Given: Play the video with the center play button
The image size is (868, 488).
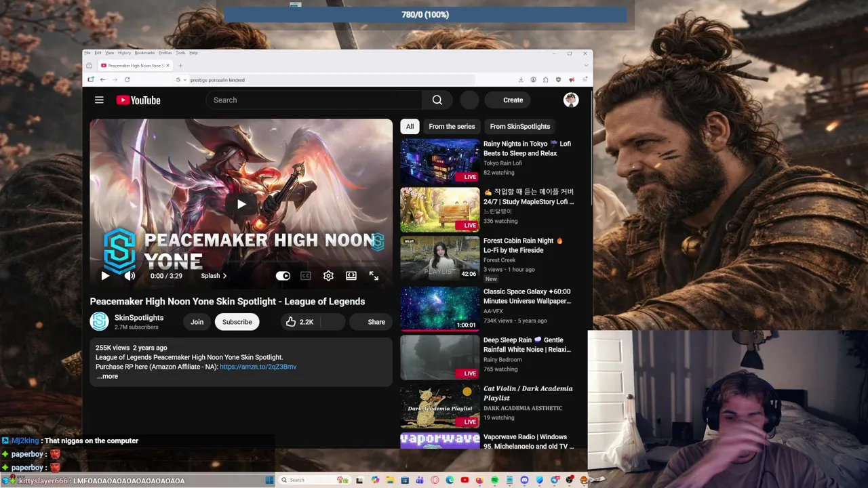Looking at the screenshot, I should [241, 204].
